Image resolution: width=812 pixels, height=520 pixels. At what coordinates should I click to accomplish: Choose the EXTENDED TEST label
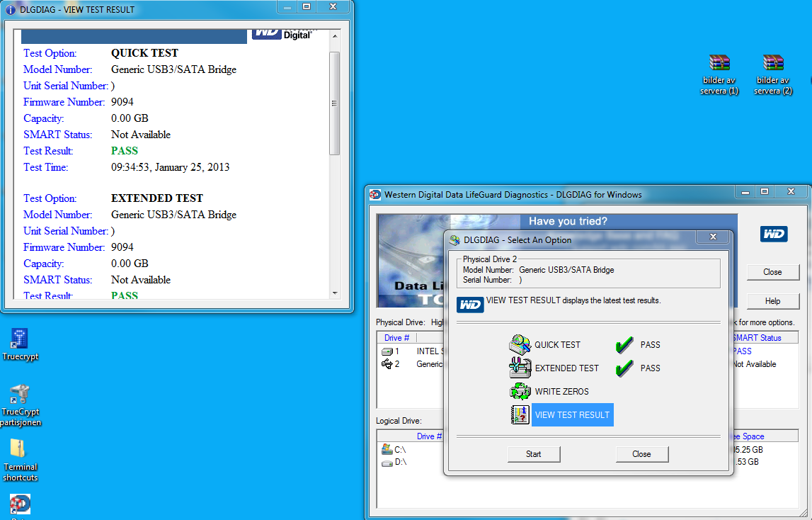point(566,368)
